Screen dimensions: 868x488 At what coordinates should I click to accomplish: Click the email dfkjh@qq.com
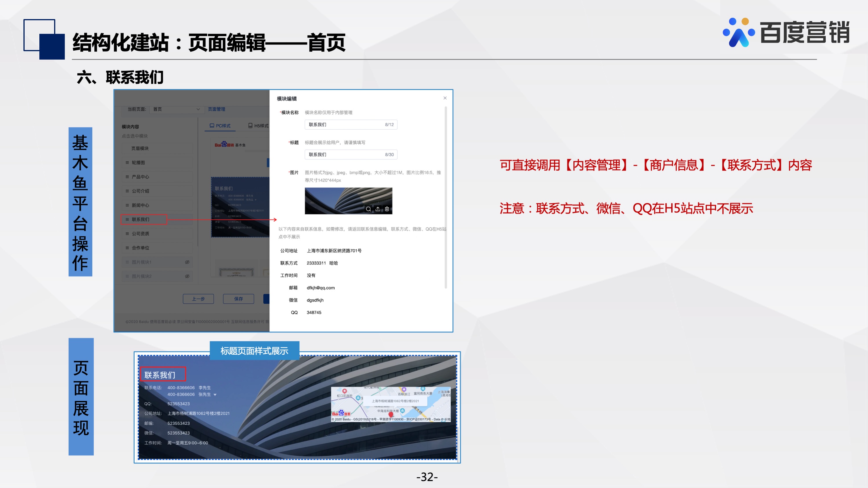pos(320,288)
